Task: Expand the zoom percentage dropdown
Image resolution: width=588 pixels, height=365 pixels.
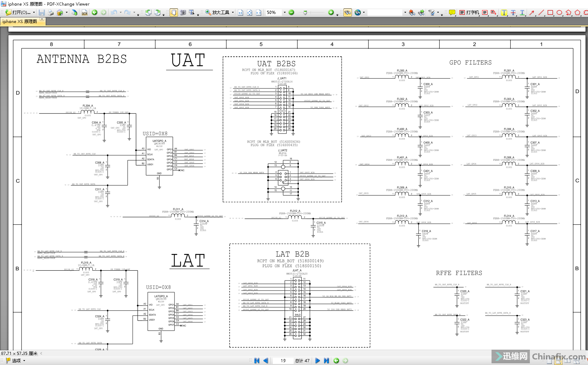Action: coord(285,13)
